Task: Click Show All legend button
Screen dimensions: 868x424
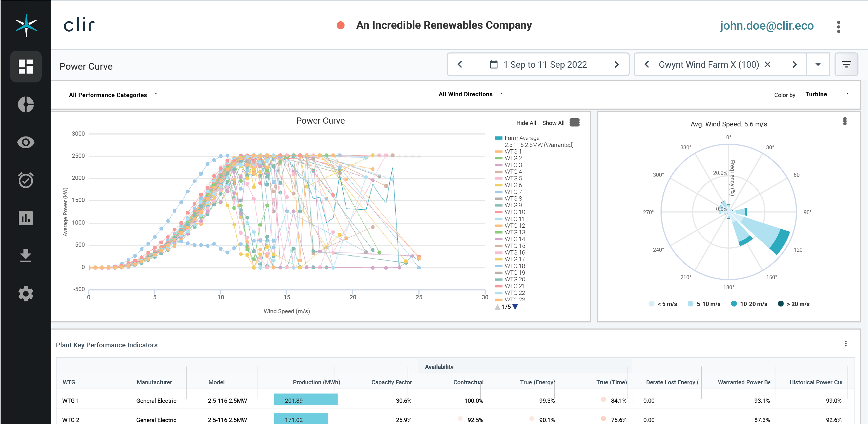Action: coord(553,123)
